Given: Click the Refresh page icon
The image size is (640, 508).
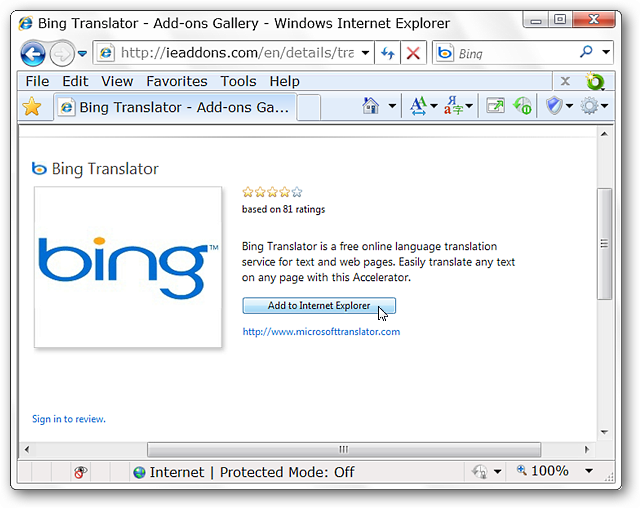Looking at the screenshot, I should tap(388, 53).
